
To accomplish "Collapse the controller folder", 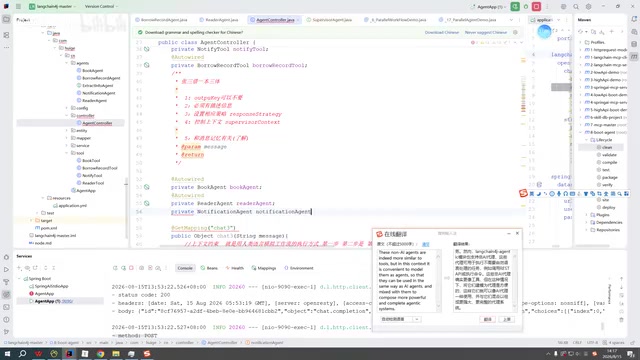I will 67,116.
